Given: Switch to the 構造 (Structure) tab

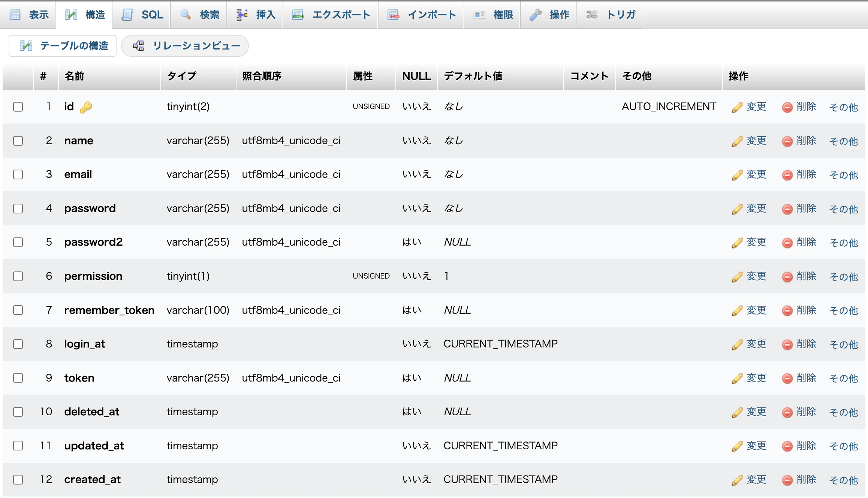Looking at the screenshot, I should click(x=84, y=15).
